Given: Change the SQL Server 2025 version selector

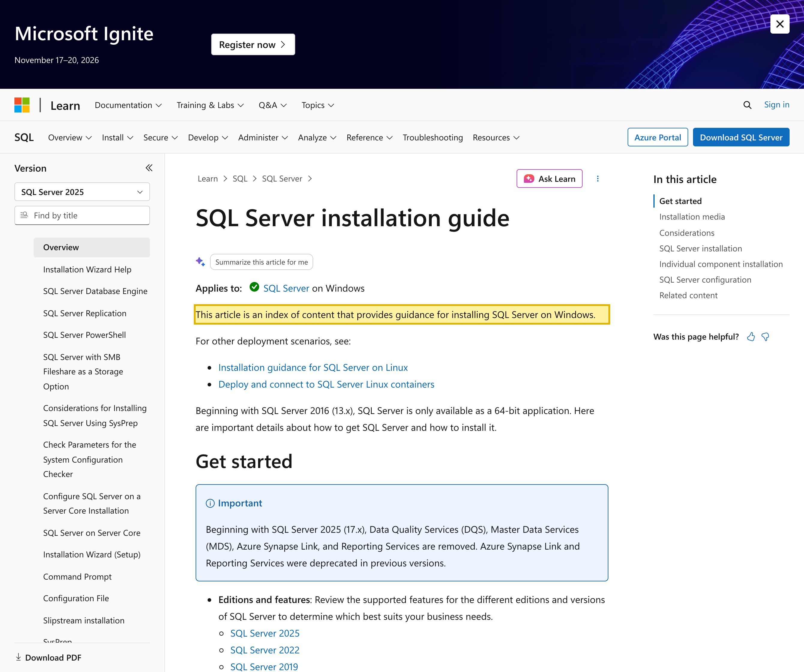Looking at the screenshot, I should click(x=82, y=192).
